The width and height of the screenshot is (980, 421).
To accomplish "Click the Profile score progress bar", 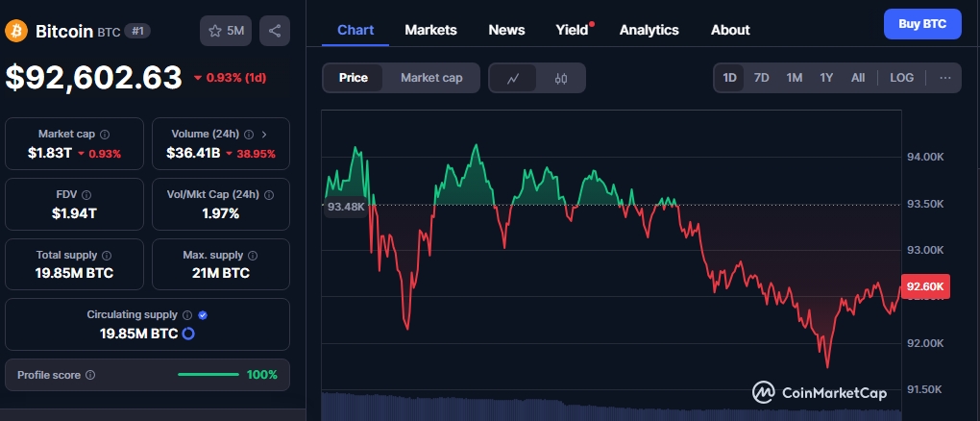I will pyautogui.click(x=208, y=375).
